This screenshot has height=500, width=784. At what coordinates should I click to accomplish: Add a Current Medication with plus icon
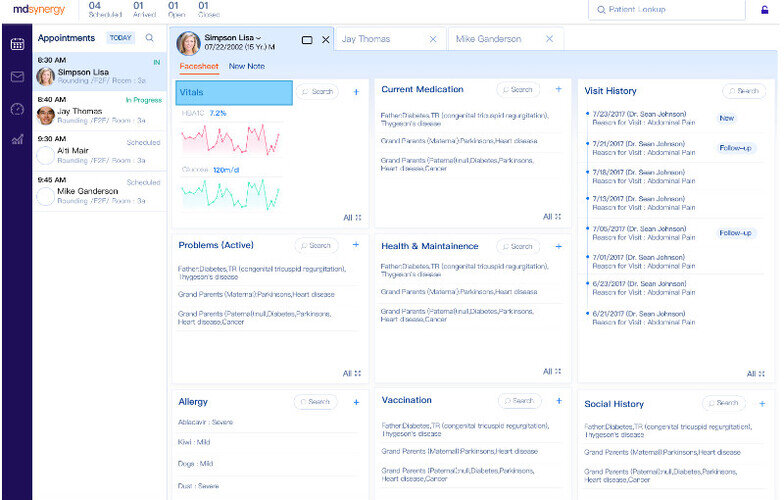click(558, 90)
